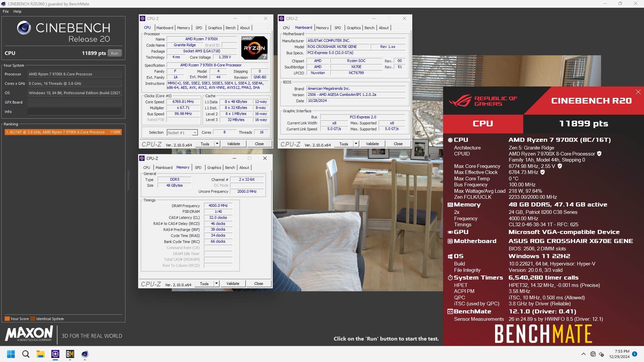The height and width of the screenshot is (362, 644).
Task: Click network globe tray icon
Action: click(593, 354)
